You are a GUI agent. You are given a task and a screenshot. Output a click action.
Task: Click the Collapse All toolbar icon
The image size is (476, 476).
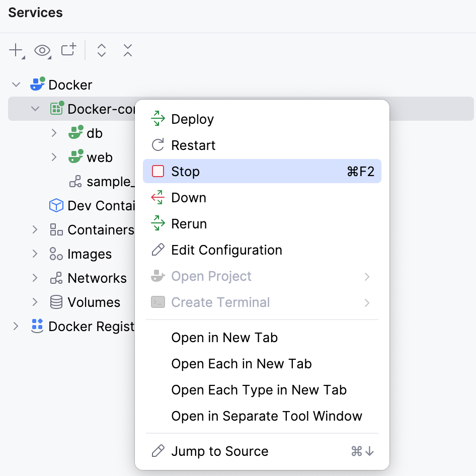coord(127,50)
